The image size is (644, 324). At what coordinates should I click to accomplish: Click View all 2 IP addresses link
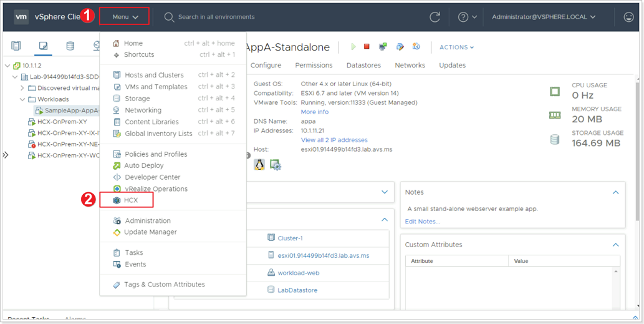tap(334, 140)
